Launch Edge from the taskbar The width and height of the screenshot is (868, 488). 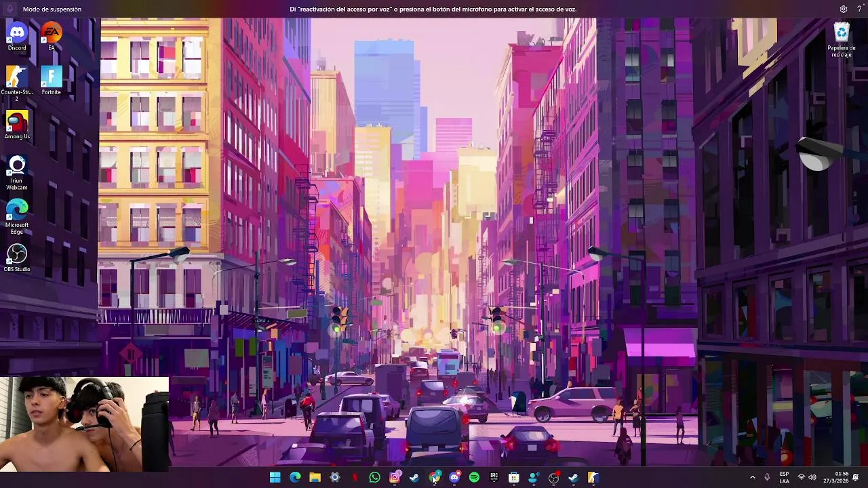[x=295, y=478]
